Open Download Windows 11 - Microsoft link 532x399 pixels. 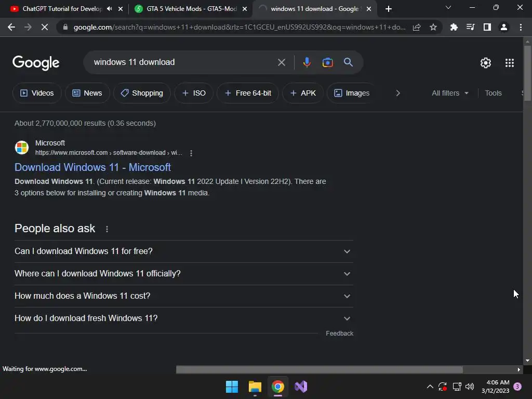coord(92,167)
